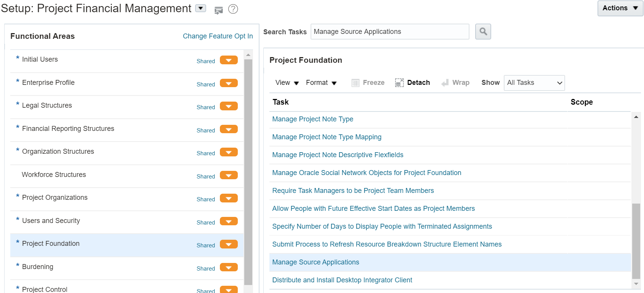This screenshot has width=644, height=293.
Task: Select the Burdening functional area
Action: [x=38, y=267]
